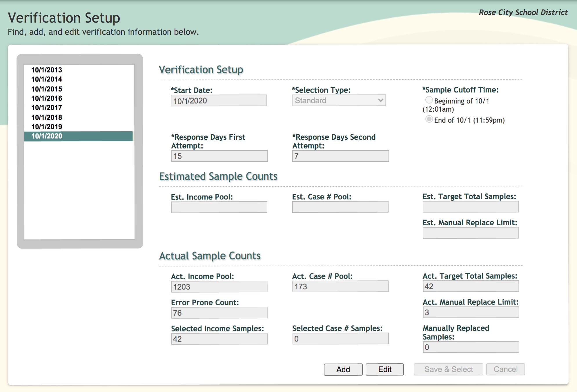
Task: Click the Act. Income Pool field
Action: point(219,287)
